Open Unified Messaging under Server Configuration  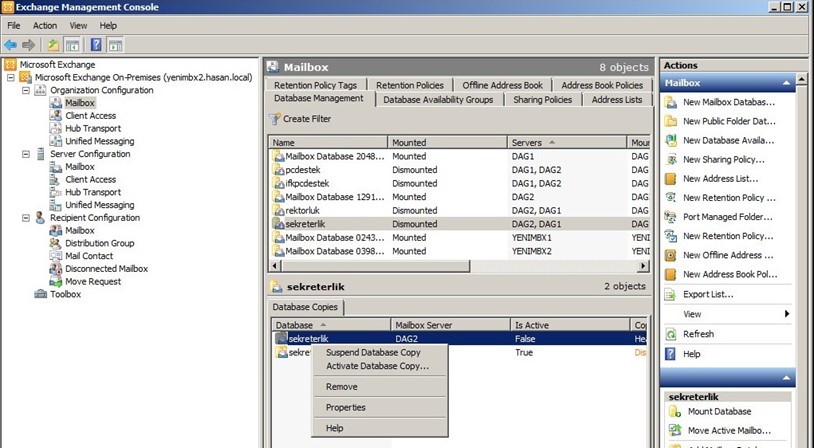coord(99,205)
